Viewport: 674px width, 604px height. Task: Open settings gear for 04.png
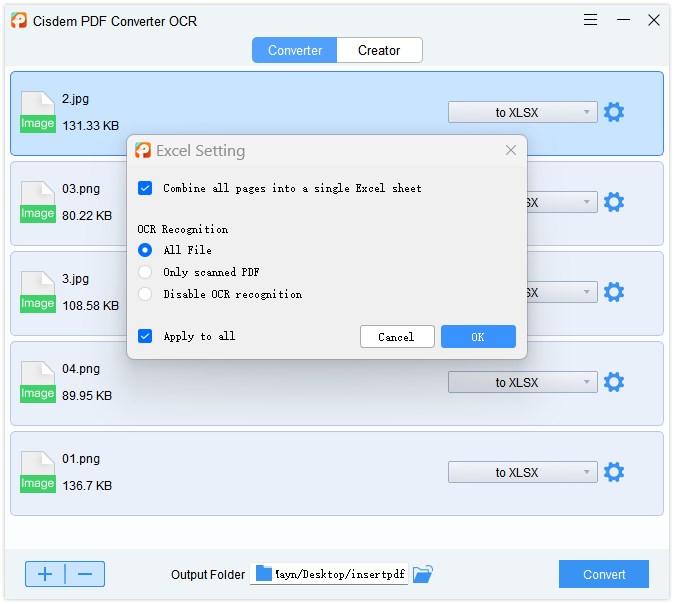click(x=613, y=382)
